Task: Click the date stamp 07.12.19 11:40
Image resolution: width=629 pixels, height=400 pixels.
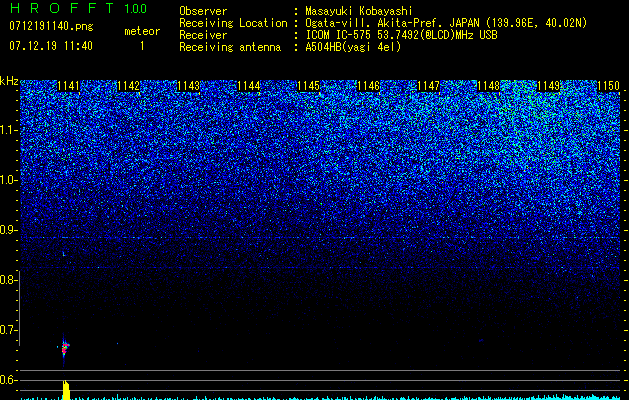Action: 51,45
